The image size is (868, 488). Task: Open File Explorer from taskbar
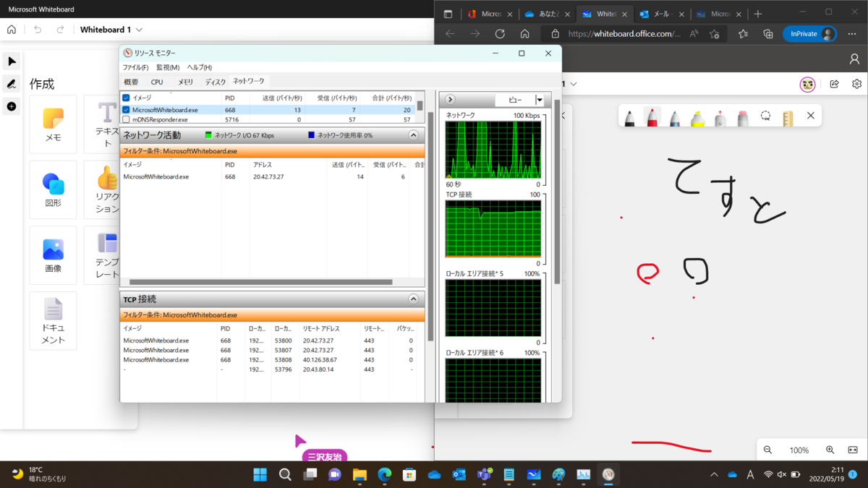[x=359, y=474]
